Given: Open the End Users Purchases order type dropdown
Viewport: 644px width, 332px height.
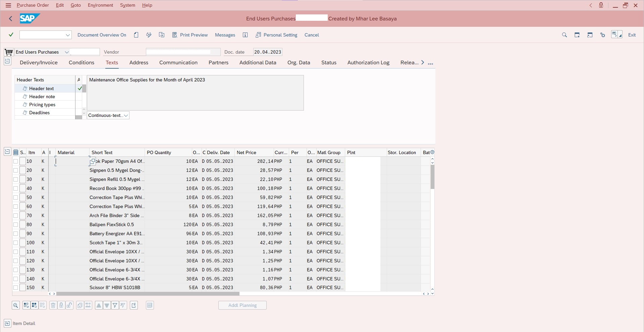Looking at the screenshot, I should pyautogui.click(x=66, y=52).
